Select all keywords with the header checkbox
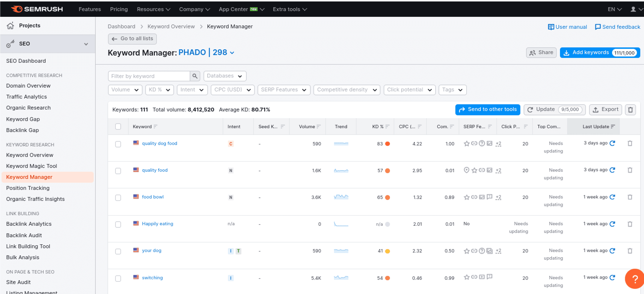 pos(118,127)
